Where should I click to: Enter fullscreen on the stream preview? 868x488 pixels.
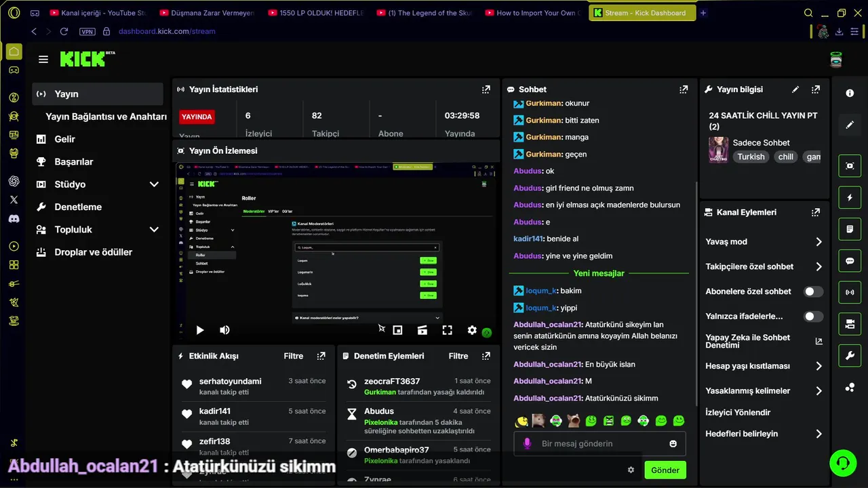pyautogui.click(x=447, y=330)
